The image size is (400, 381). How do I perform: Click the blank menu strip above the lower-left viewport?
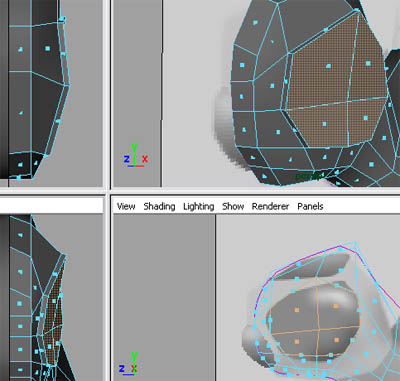(51, 205)
